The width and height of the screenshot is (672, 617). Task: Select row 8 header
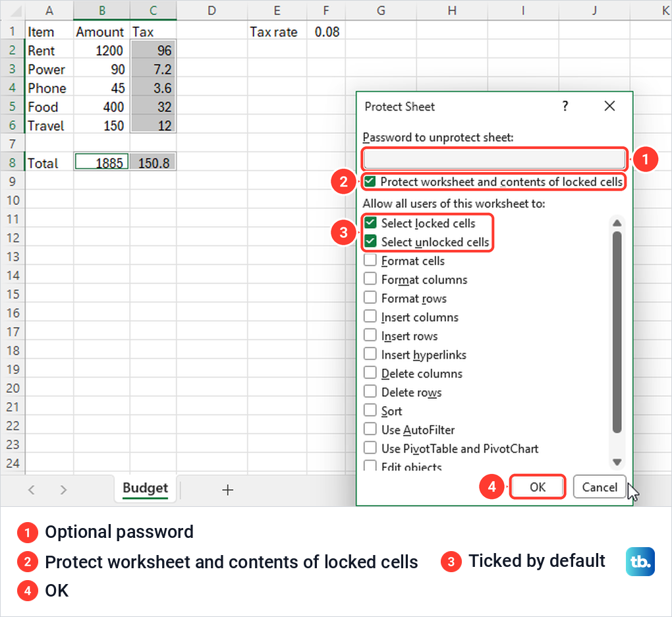click(13, 163)
